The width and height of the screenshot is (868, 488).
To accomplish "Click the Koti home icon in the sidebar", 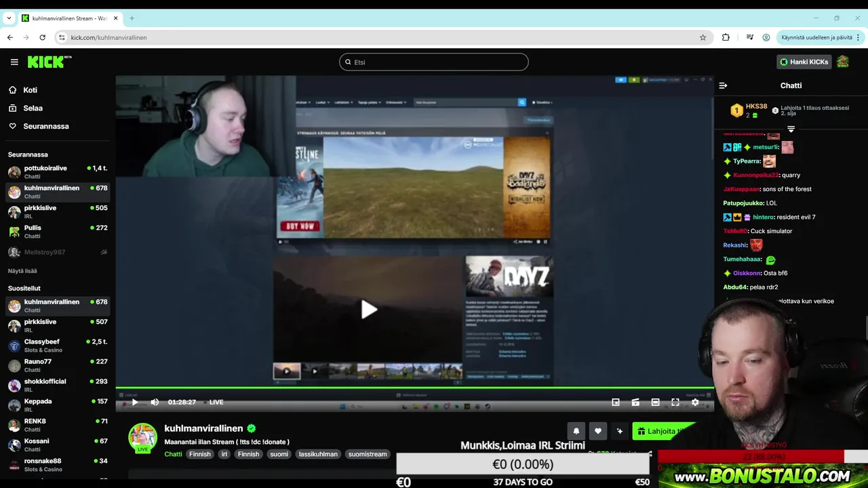I will pyautogui.click(x=12, y=90).
